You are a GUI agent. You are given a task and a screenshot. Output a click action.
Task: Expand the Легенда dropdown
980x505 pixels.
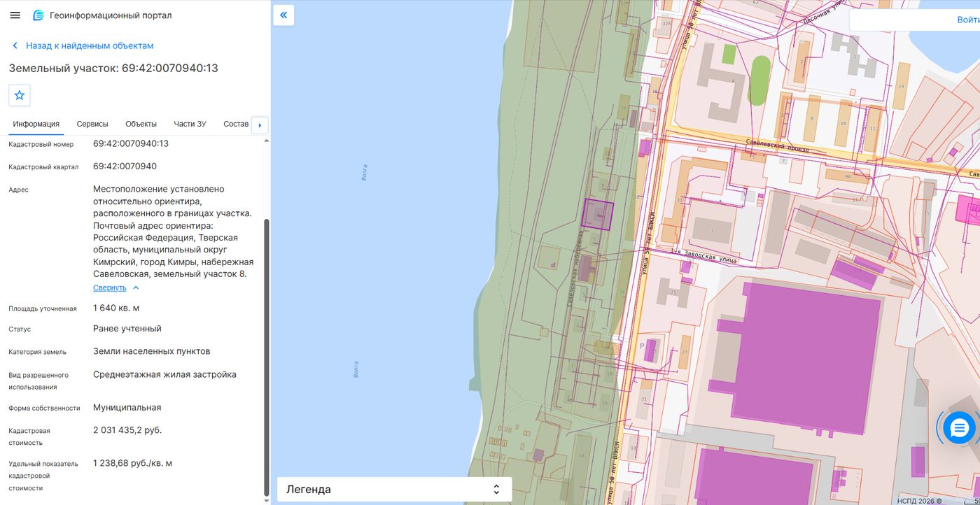[x=394, y=489]
